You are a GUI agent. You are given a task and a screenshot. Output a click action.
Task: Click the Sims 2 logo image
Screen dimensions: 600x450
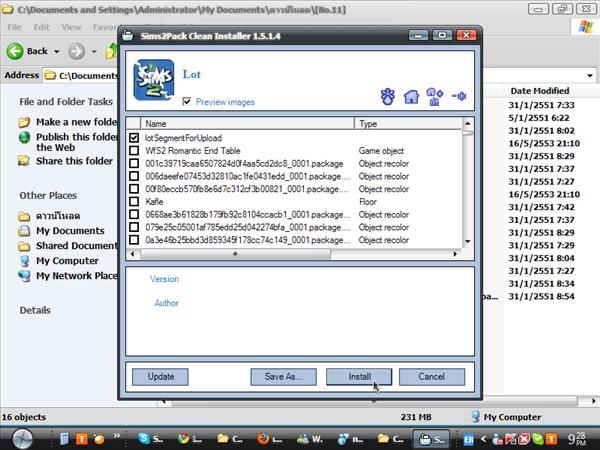(x=154, y=80)
